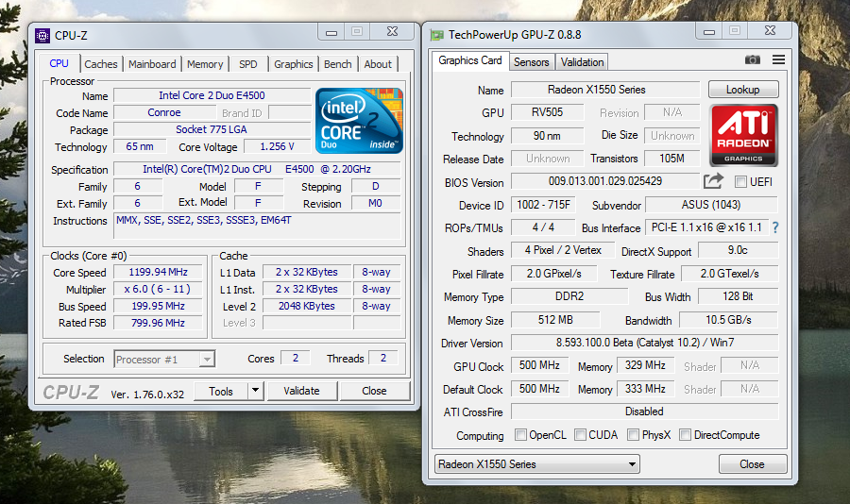Click the BIOS share/export arrow icon

coord(713,181)
